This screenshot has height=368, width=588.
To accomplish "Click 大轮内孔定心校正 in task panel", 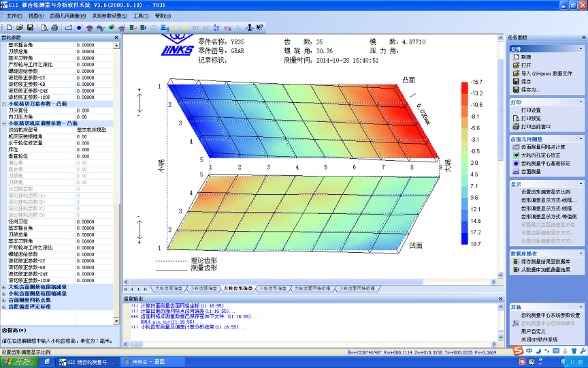I will [541, 155].
